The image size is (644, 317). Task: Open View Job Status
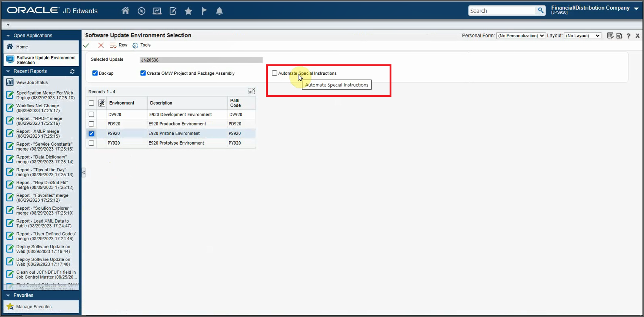[x=41, y=82]
